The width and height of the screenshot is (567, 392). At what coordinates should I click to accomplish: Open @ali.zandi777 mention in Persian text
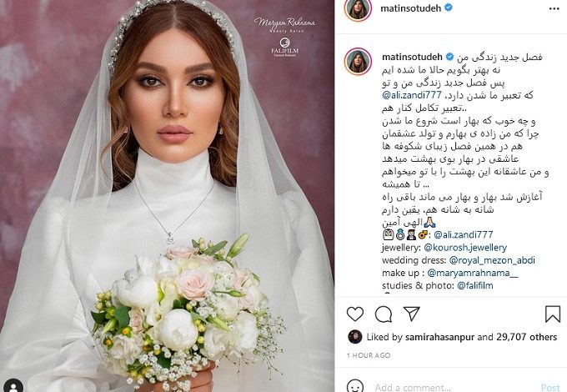tap(412, 95)
